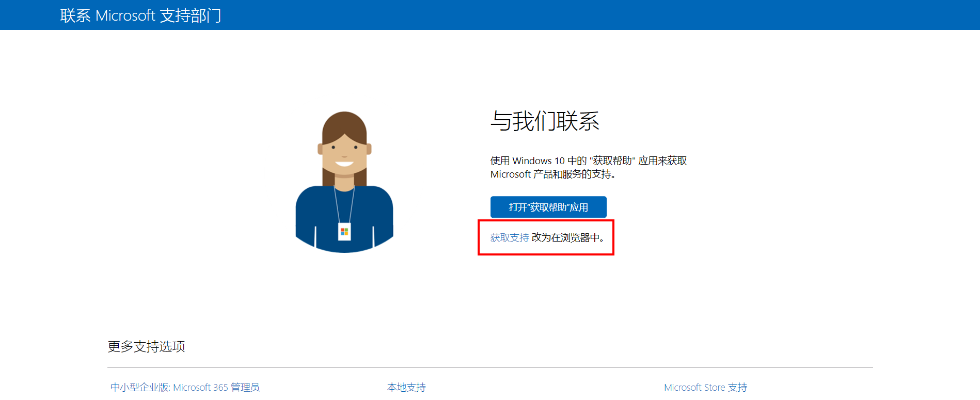This screenshot has height=400, width=980.
Task: Click the Windows 10 获取帮助 description paragraph
Action: [x=588, y=167]
